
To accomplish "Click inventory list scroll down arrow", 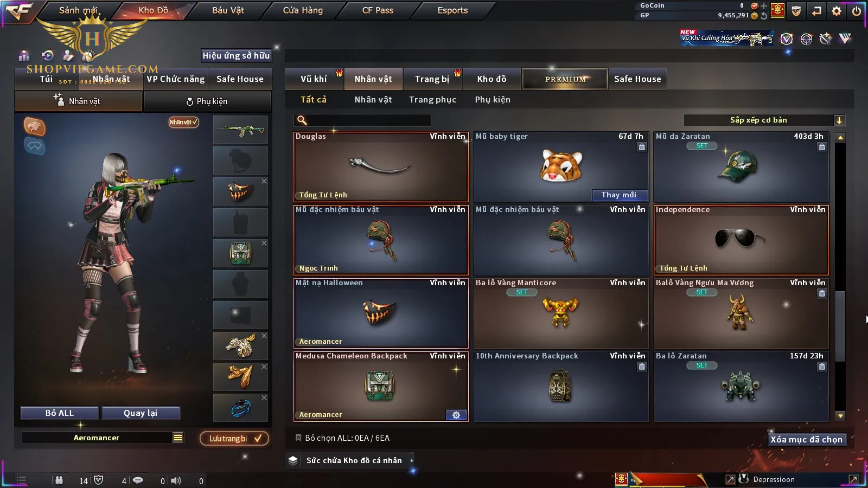I will pos(840,416).
